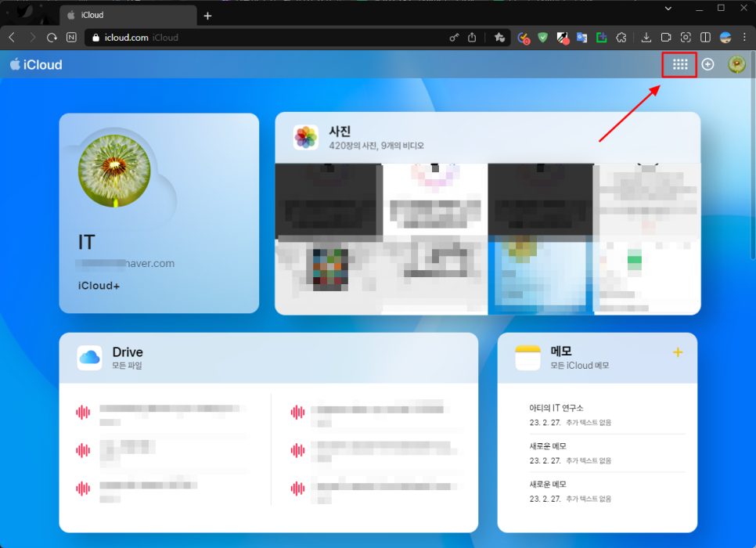The width and height of the screenshot is (756, 548).
Task: Open the account avatar in iCloud header
Action: 736,64
